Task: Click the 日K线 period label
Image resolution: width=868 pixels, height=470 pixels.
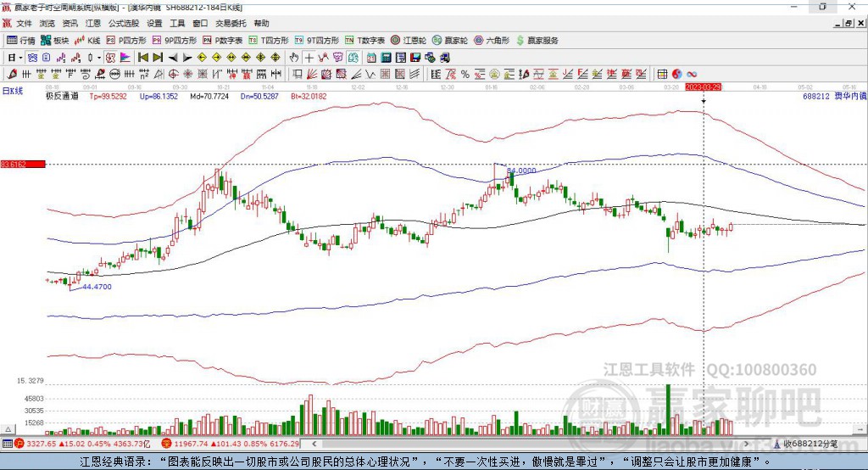Action: (13, 91)
